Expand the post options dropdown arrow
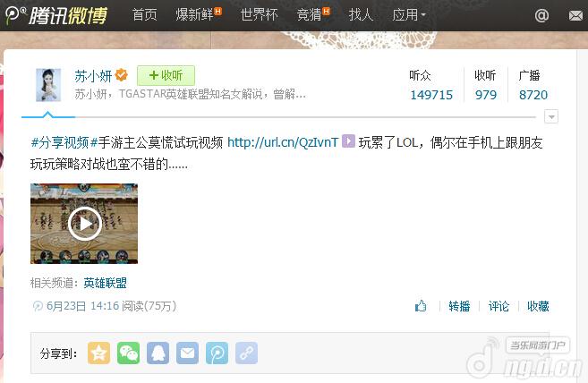The image size is (588, 383). (551, 116)
